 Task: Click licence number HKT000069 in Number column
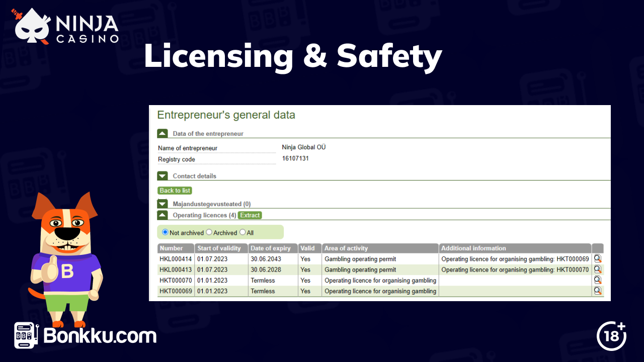point(176,291)
